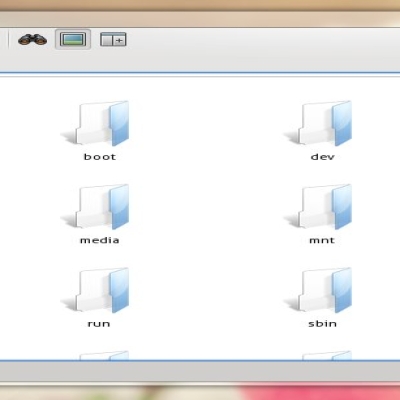
Task: Click the 'mnt' folder name label
Action: click(x=322, y=240)
